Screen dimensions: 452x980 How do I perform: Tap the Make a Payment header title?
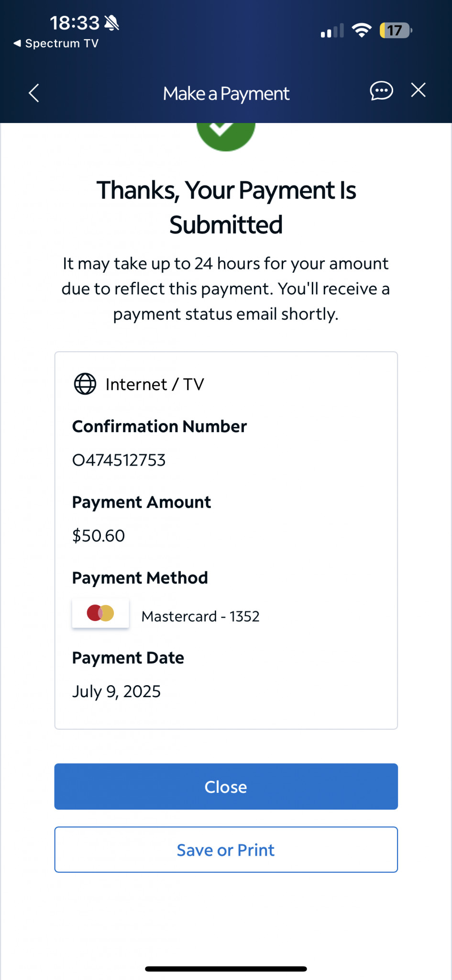[226, 94]
